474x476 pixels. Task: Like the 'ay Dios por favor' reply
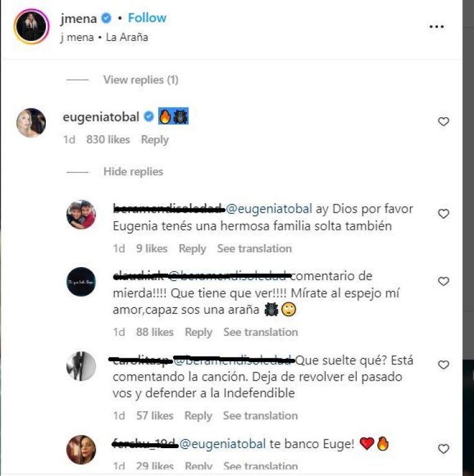pyautogui.click(x=444, y=214)
